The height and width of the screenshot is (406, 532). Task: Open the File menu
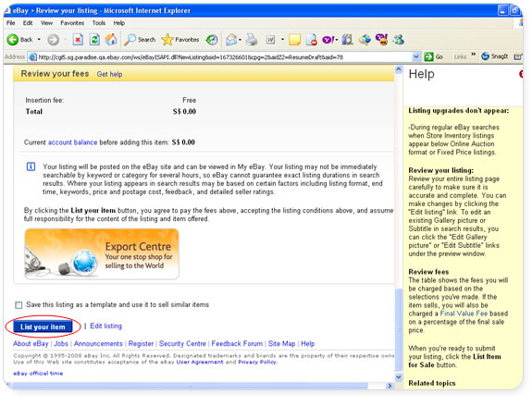(x=11, y=23)
